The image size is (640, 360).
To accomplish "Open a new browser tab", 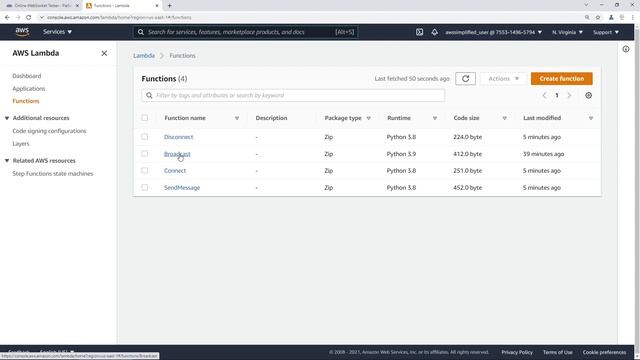I will [x=169, y=6].
